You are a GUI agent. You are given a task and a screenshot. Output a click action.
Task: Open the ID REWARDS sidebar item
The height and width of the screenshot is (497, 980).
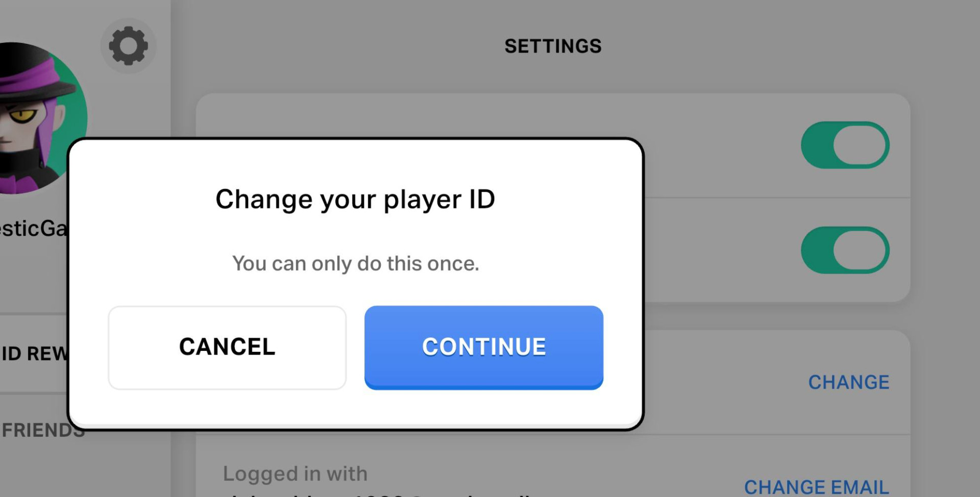point(34,353)
